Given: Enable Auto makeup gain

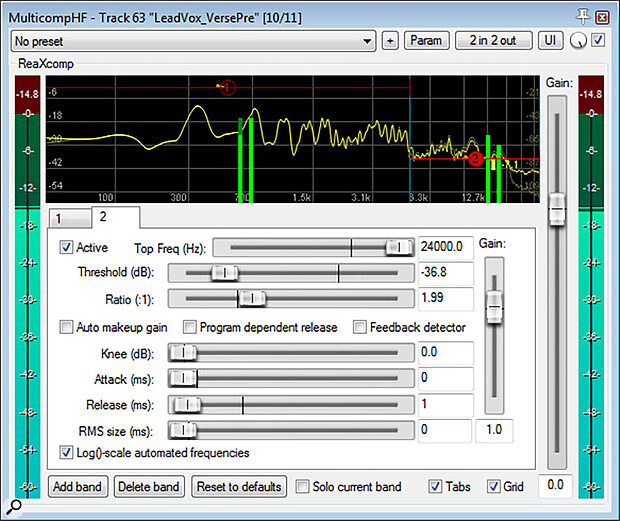Looking at the screenshot, I should (x=68, y=327).
